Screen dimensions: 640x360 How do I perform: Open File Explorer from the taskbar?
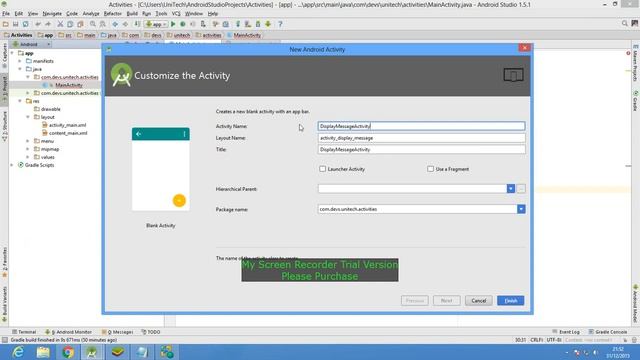(43, 352)
